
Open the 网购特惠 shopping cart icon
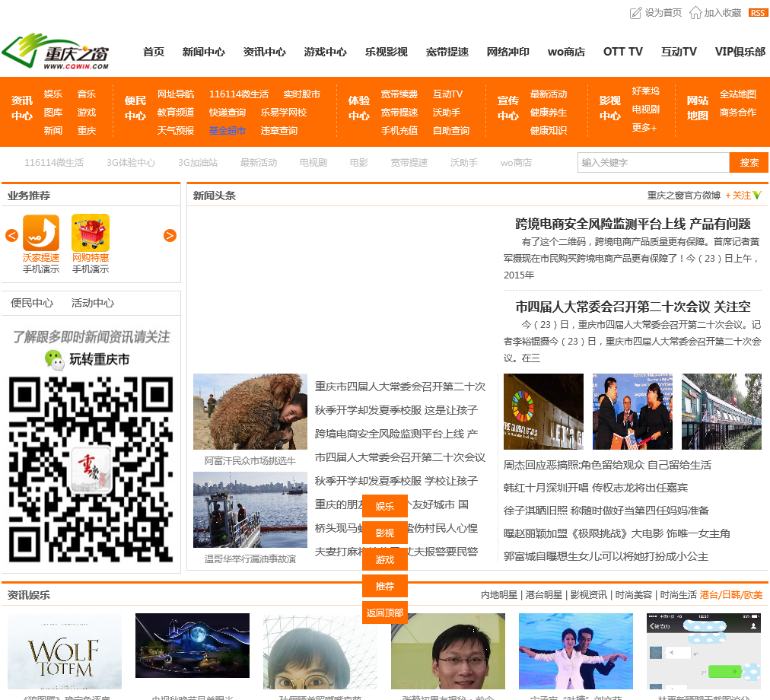[x=91, y=232]
